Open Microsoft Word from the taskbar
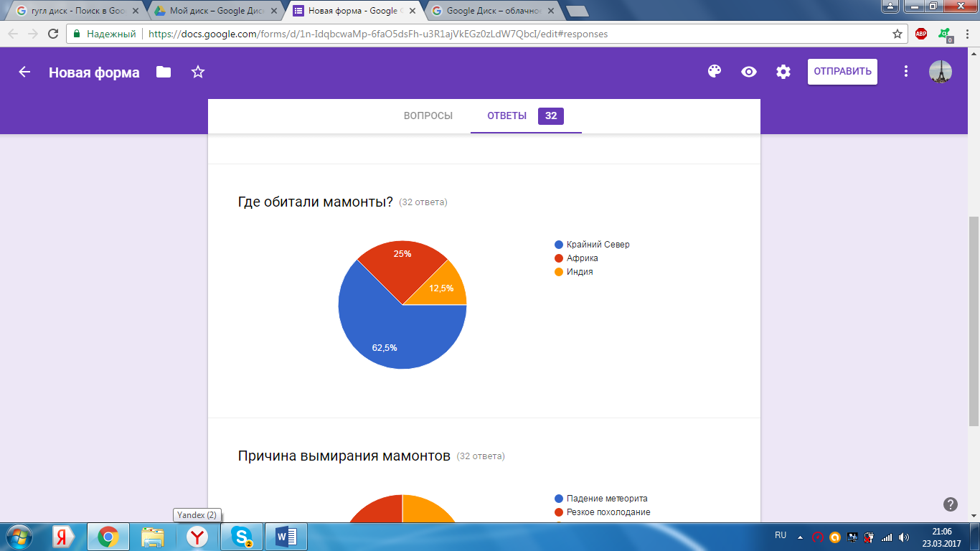Image resolution: width=980 pixels, height=551 pixels. tap(286, 536)
